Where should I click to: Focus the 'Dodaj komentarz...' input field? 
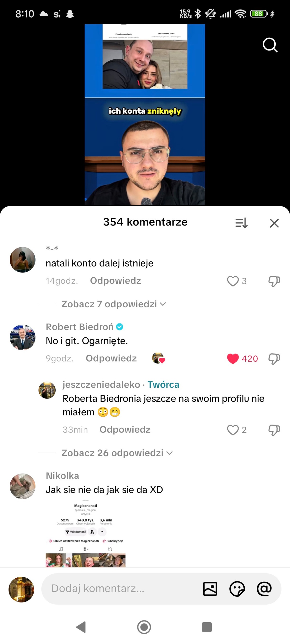[120, 589]
